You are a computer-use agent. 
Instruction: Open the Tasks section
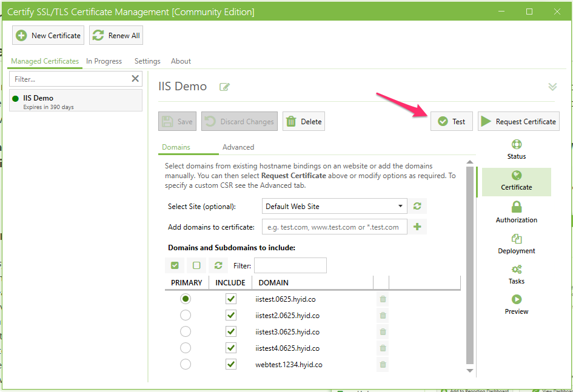coord(517,275)
